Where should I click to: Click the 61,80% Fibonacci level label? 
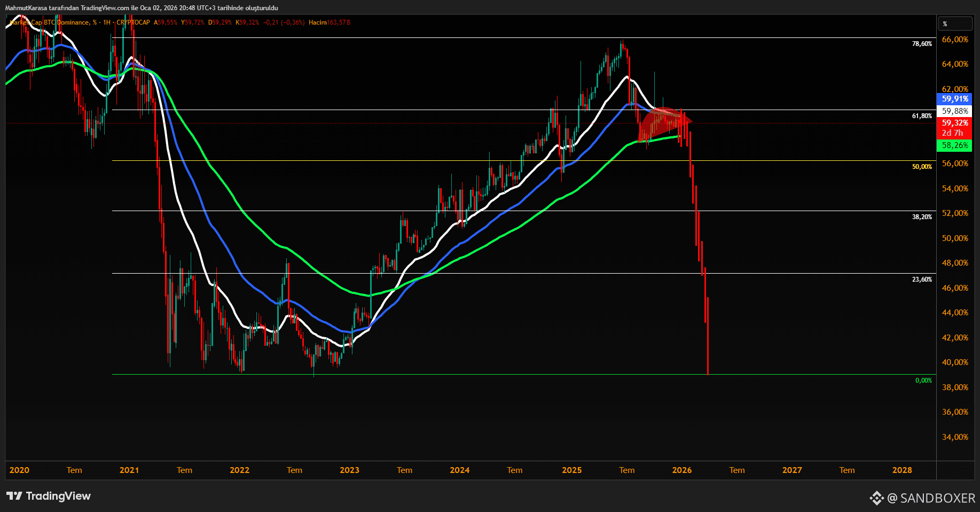[x=922, y=116]
